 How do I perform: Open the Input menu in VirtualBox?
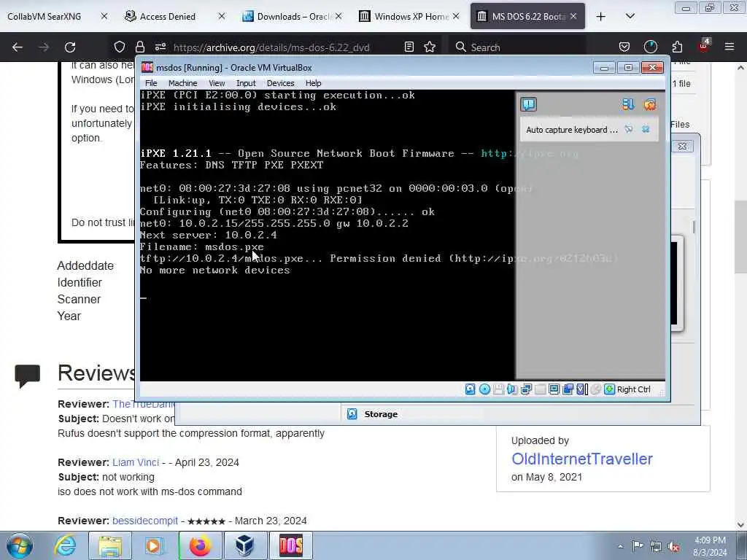[246, 83]
